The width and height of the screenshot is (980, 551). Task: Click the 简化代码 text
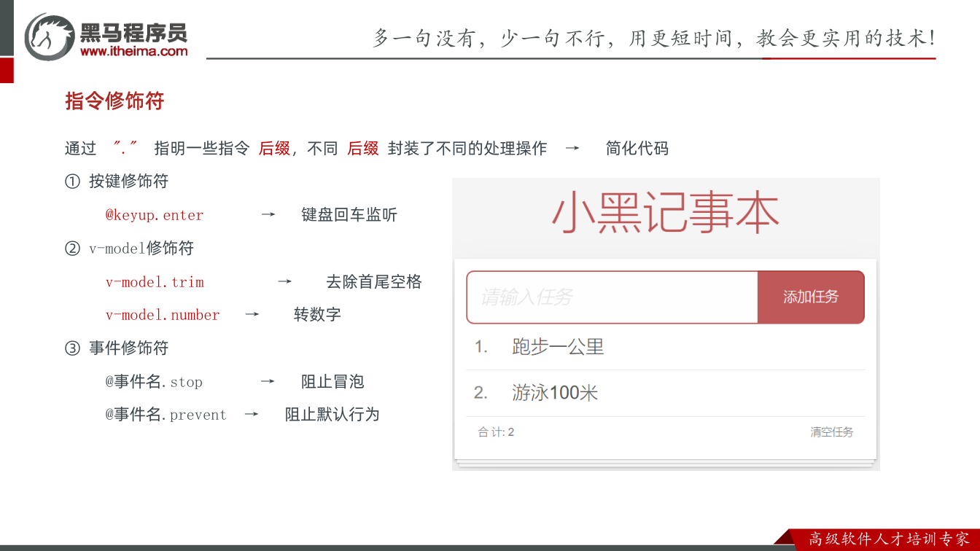point(637,149)
